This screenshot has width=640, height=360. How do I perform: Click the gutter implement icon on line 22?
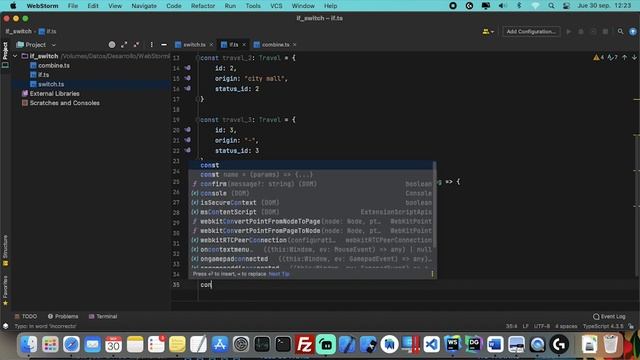[187, 150]
